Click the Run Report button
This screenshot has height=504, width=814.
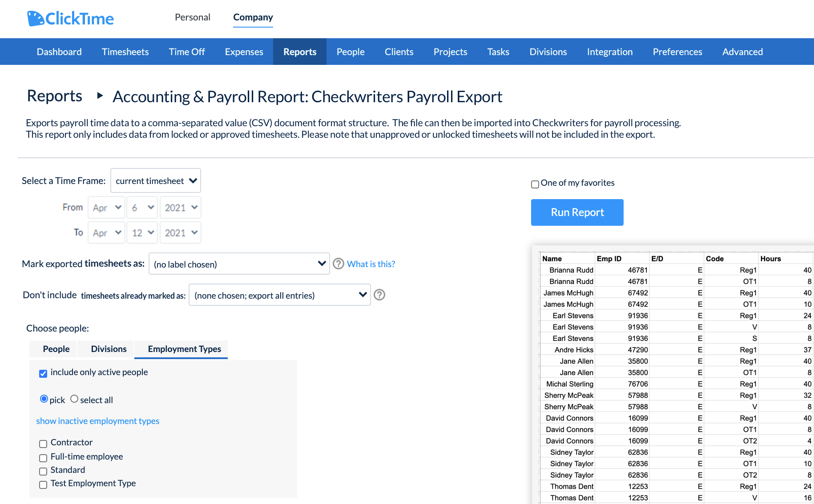(x=577, y=212)
